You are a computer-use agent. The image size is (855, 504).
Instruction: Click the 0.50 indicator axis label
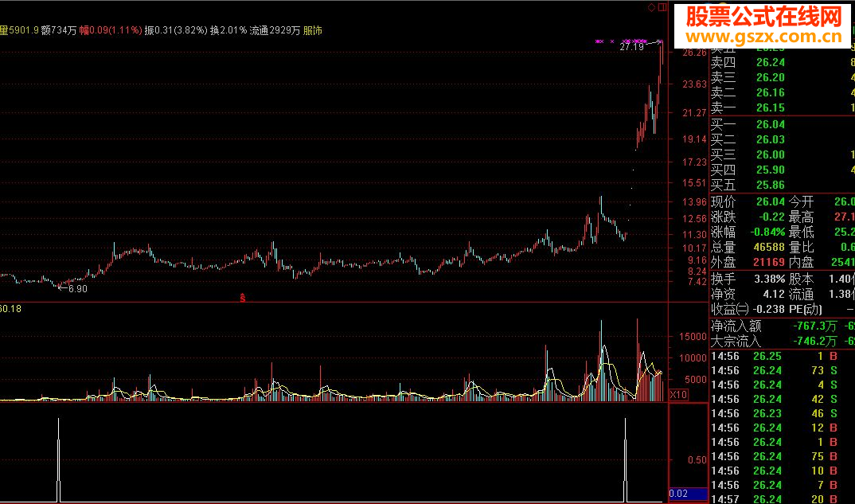697,460
